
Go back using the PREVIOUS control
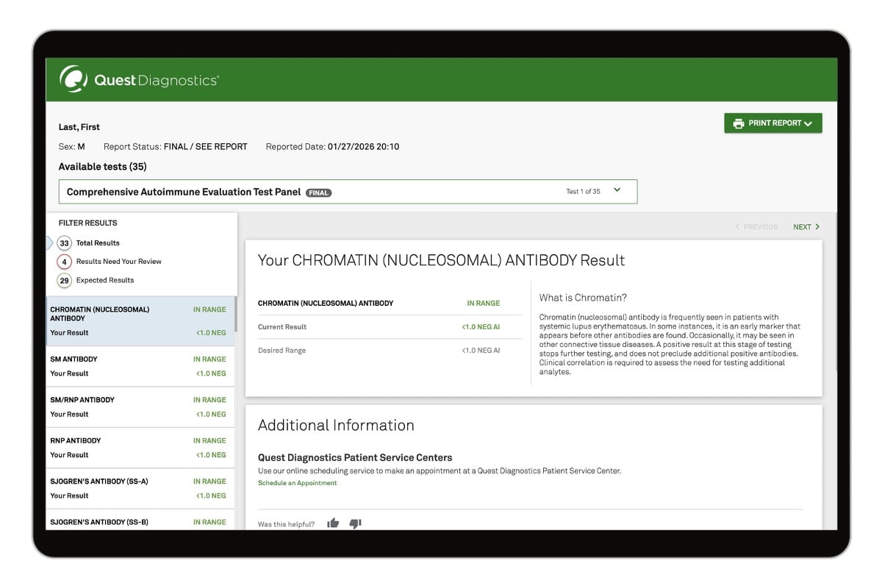click(758, 226)
